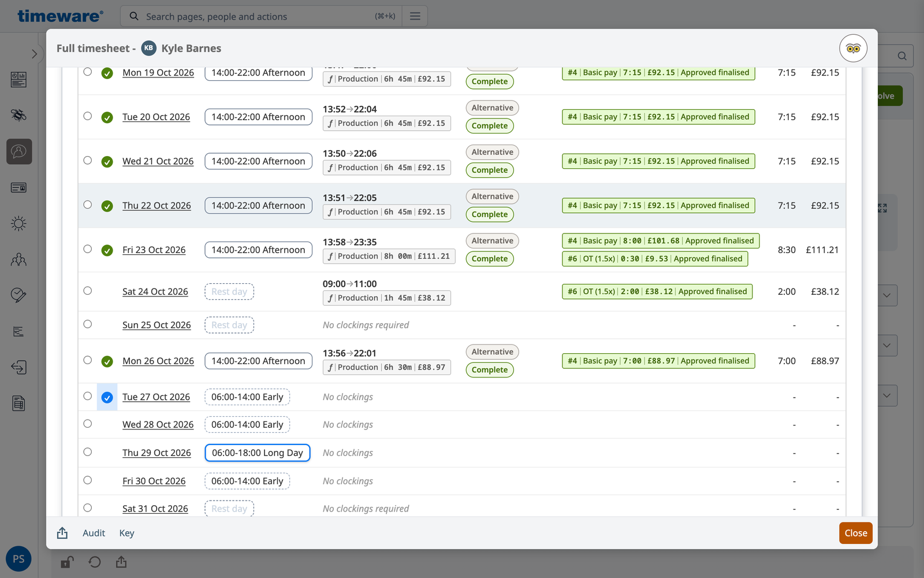The width and height of the screenshot is (924, 578).
Task: Open the ID card sidebar icon
Action: [x=18, y=187]
